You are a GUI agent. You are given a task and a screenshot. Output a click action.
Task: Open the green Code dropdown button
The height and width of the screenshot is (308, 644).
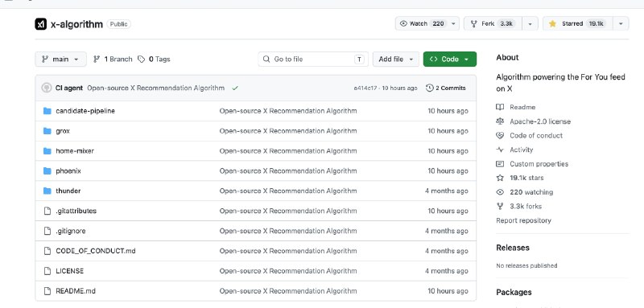[450, 59]
